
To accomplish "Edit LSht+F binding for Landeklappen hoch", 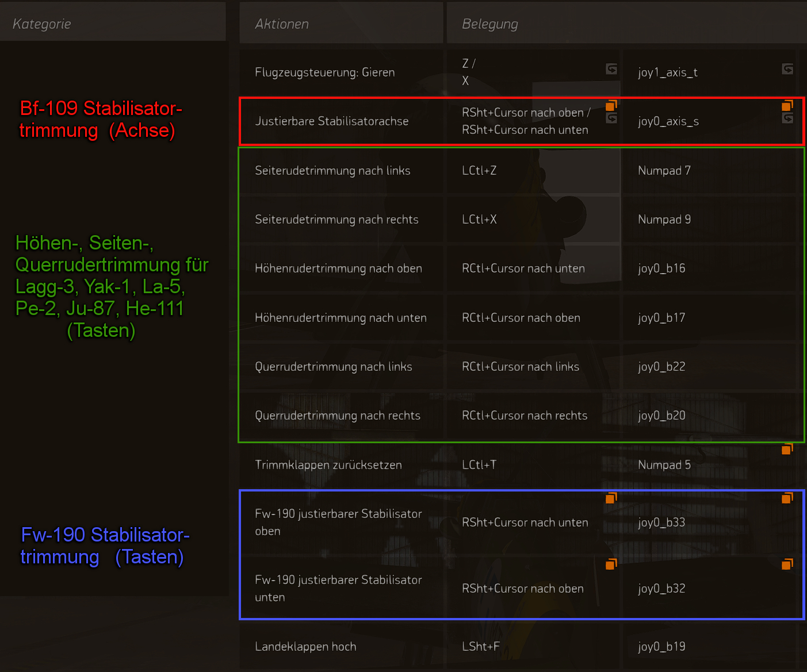I will [481, 647].
